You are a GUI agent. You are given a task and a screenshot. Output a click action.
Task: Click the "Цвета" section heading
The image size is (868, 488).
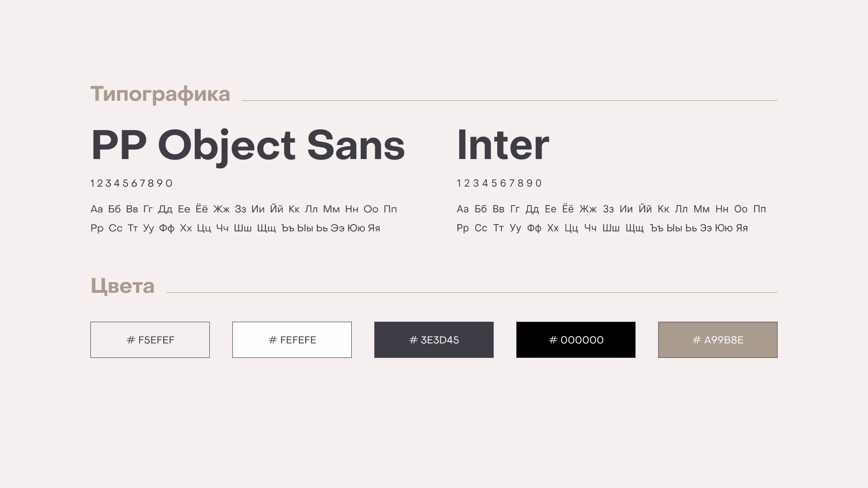(x=123, y=286)
